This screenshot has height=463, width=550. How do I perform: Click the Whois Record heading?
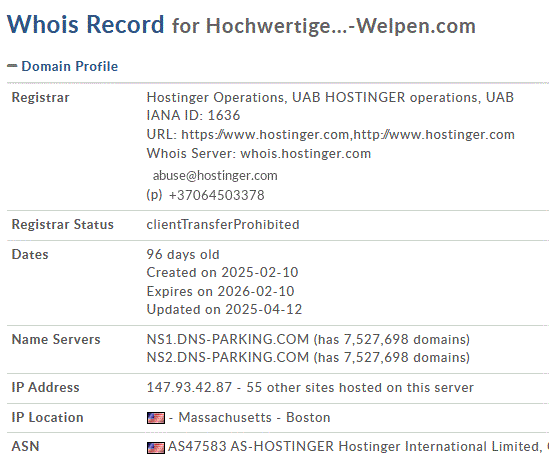pyautogui.click(x=86, y=25)
